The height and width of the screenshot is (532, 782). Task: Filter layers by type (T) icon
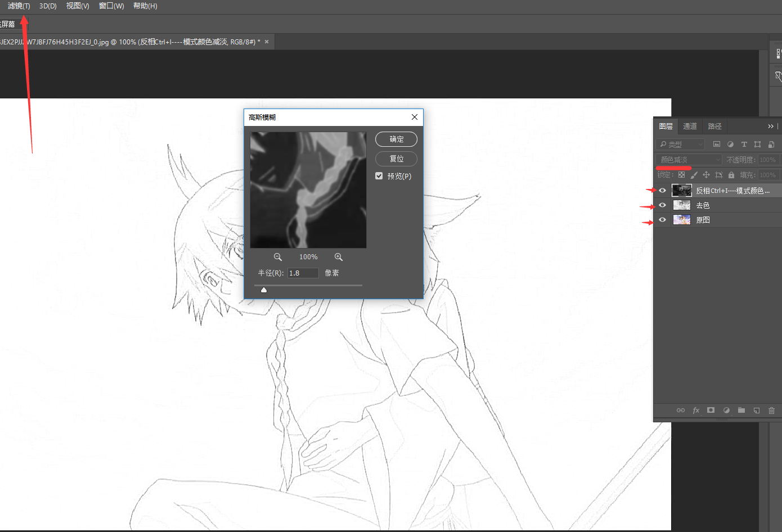point(744,145)
